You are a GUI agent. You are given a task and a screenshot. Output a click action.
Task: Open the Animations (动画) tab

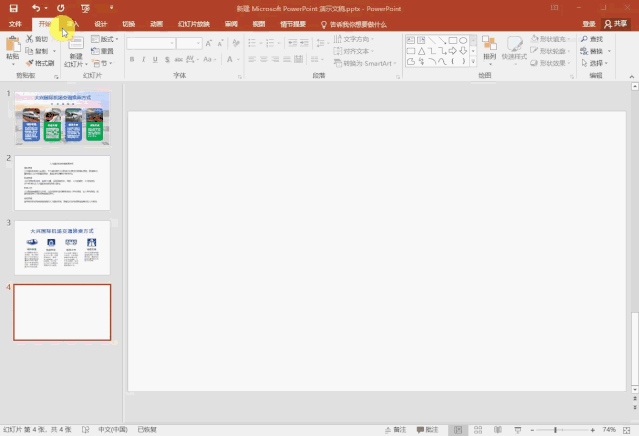tap(156, 24)
